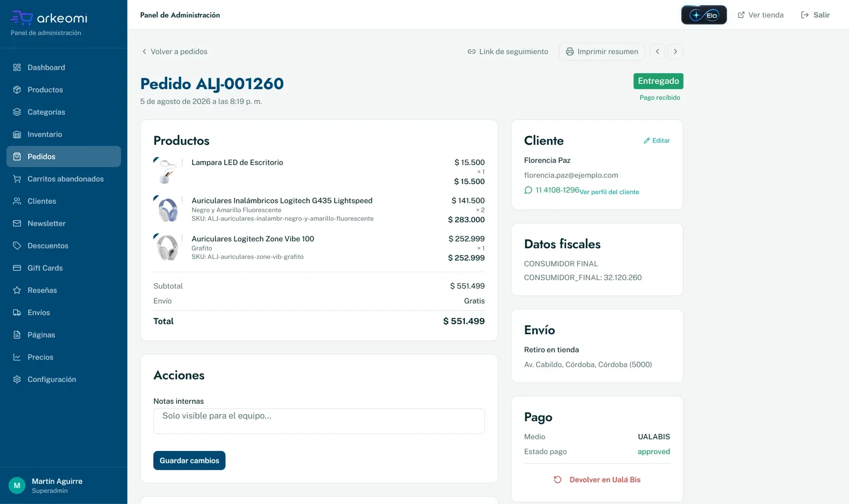The width and height of the screenshot is (849, 504).
Task: Click Salir in top bar
Action: pyautogui.click(x=815, y=15)
